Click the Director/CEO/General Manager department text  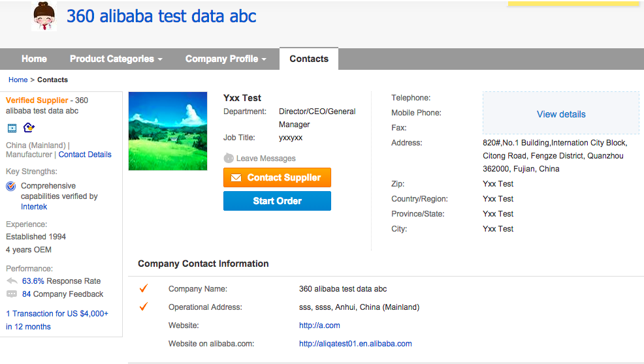[317, 118]
